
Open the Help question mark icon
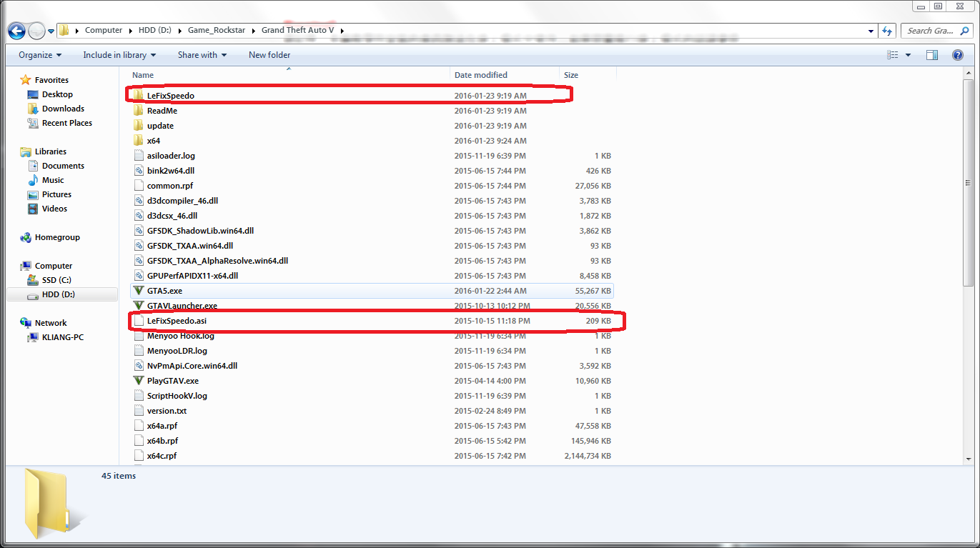click(x=958, y=55)
